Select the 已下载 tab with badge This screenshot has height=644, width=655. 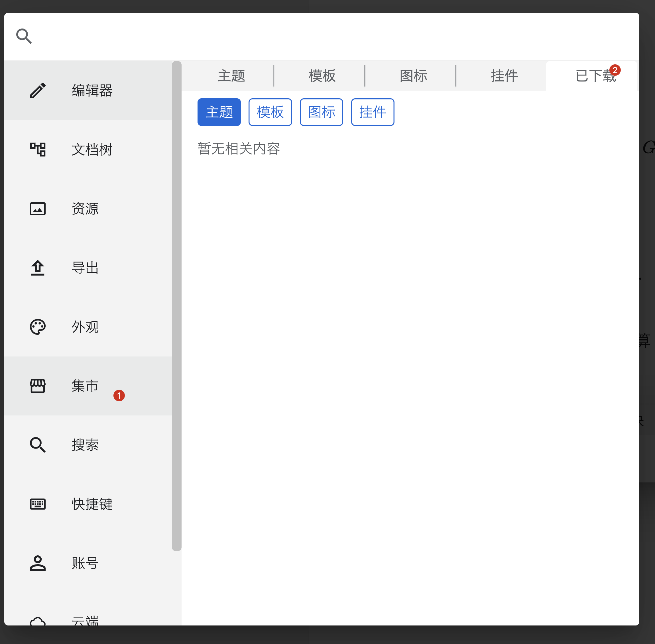click(595, 76)
